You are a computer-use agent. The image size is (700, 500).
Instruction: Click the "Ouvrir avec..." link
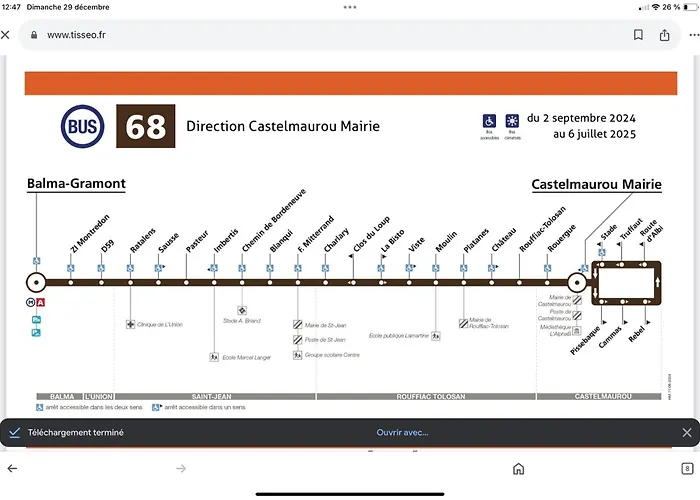click(402, 433)
